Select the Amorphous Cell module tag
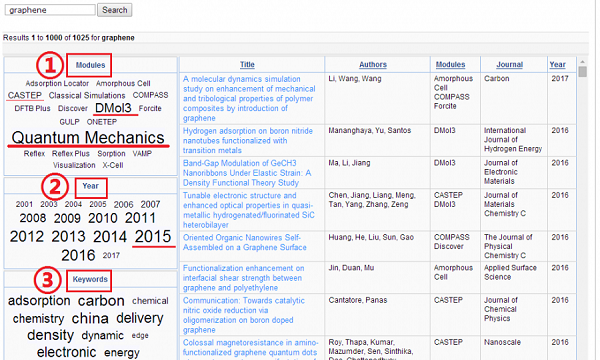Screen dimensions: 600x360 [x=123, y=83]
